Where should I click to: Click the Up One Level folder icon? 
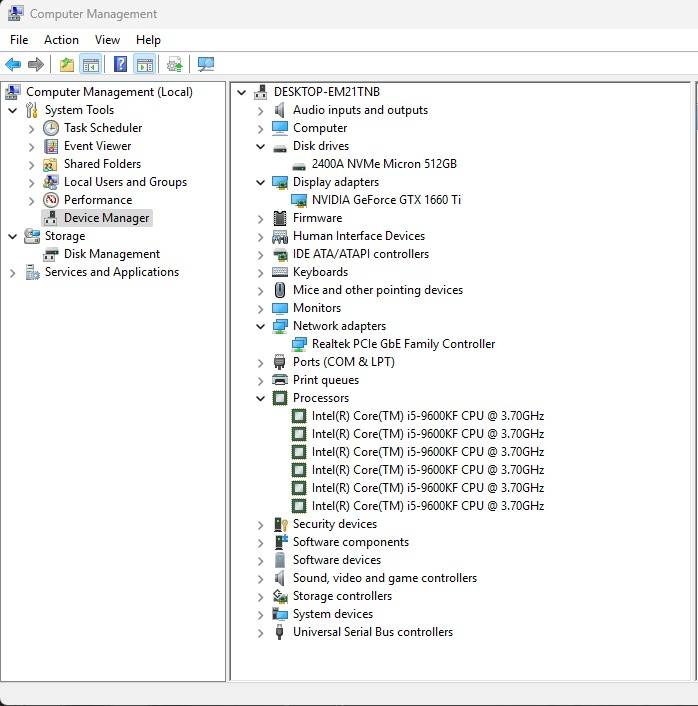[66, 65]
